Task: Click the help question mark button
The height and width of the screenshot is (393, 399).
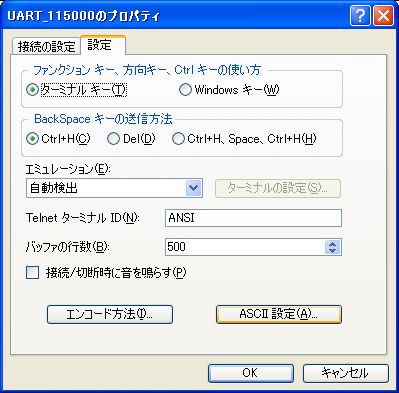Action: (x=360, y=16)
